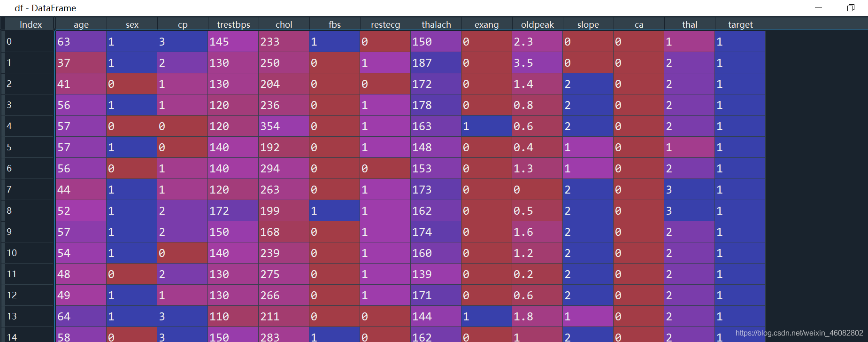
Task: Click ca cell in row 9
Action: 639,232
